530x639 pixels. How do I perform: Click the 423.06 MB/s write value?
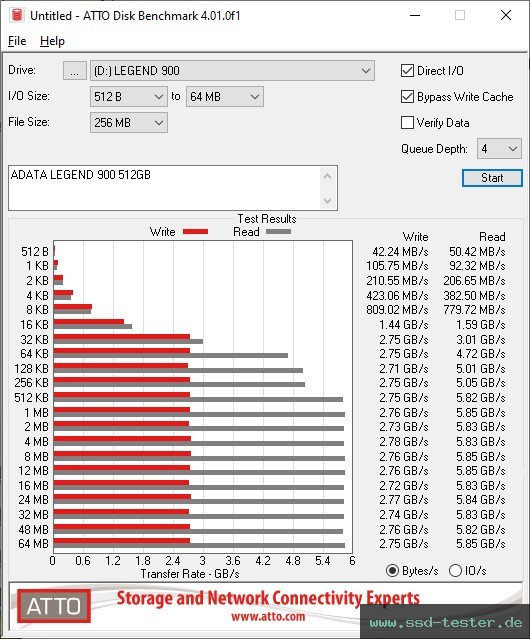(397, 295)
